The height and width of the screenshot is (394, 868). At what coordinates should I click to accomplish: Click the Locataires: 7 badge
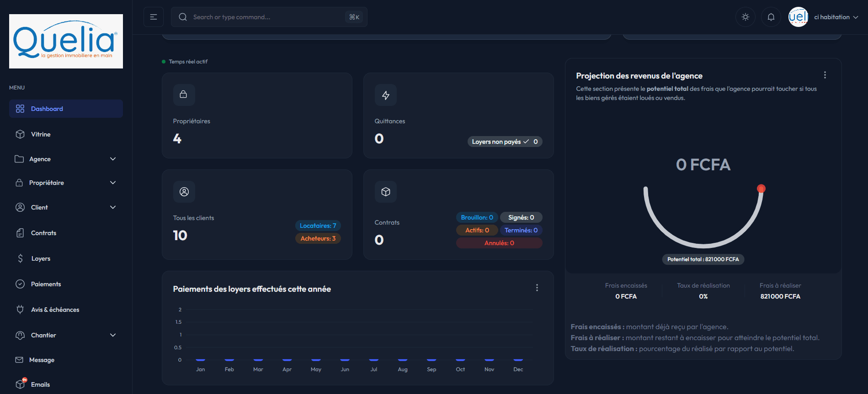pyautogui.click(x=318, y=226)
